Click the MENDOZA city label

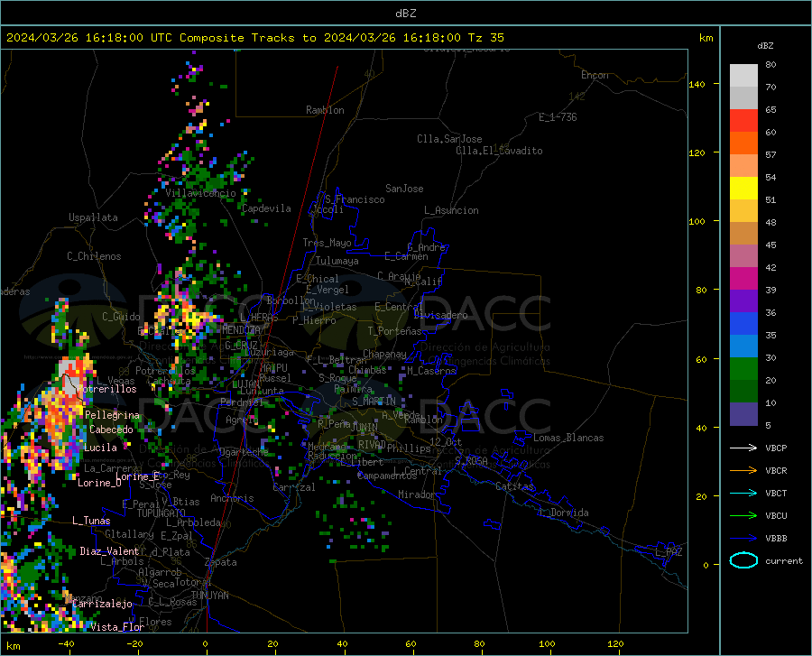(x=241, y=329)
